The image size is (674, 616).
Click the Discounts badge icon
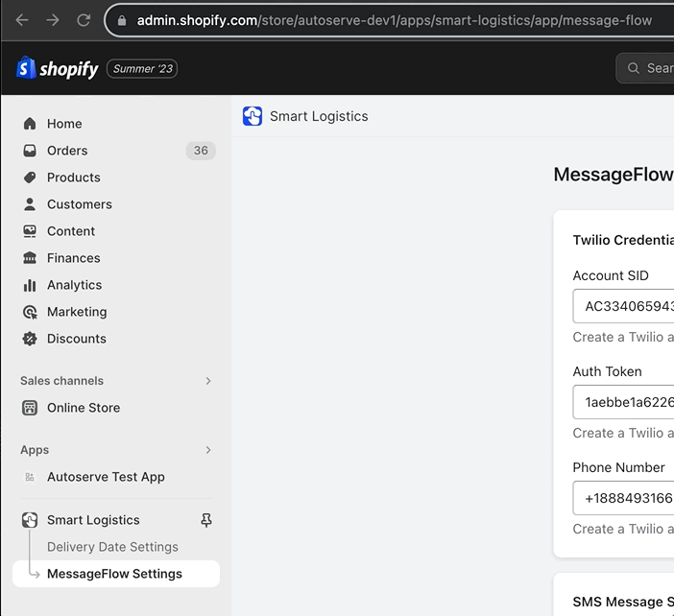(30, 339)
